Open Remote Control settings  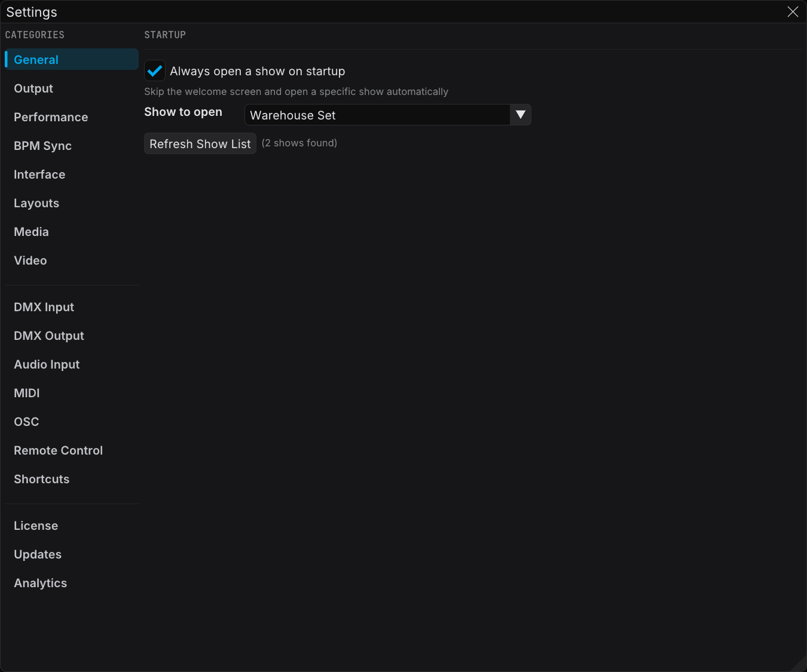point(72,450)
